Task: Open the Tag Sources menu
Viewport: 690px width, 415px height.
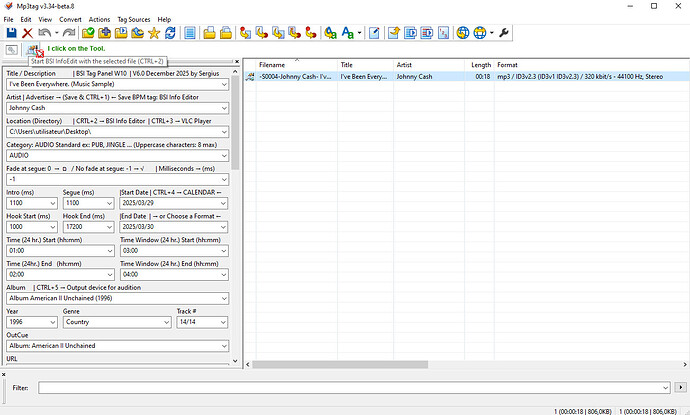Action: tap(134, 19)
